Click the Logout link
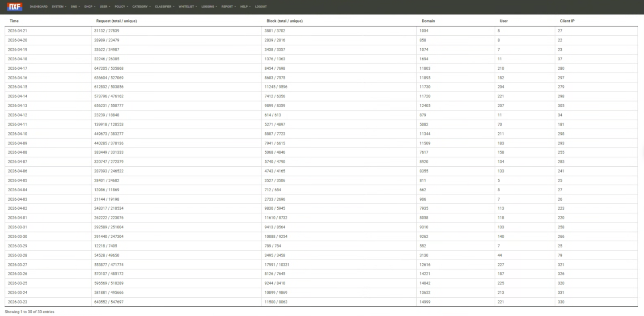 [x=261, y=7]
